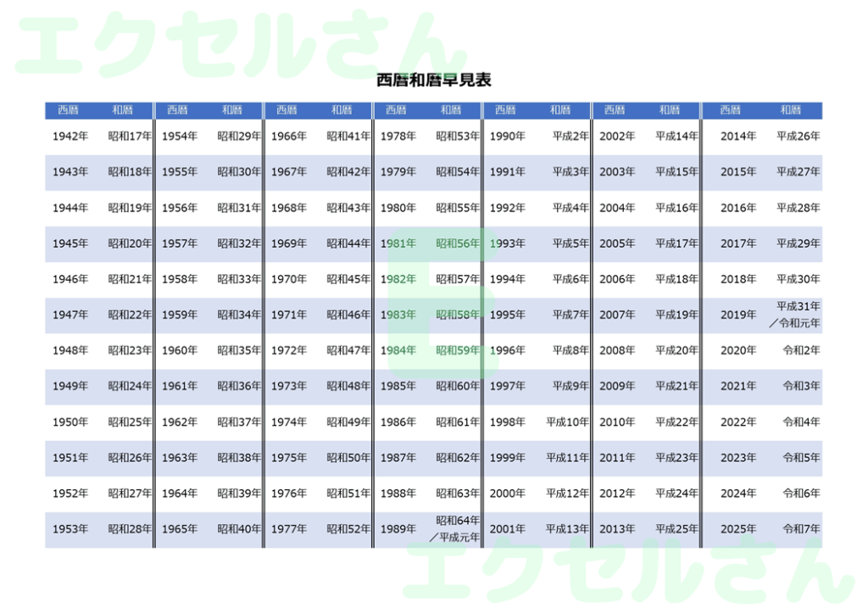
Task: Click the cell 昭和63年
Action: (457, 494)
